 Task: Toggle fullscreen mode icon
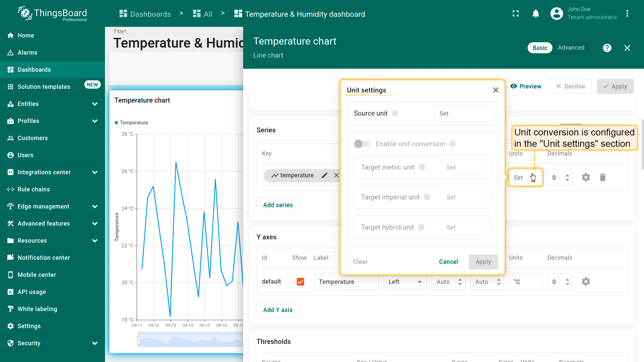[516, 14]
